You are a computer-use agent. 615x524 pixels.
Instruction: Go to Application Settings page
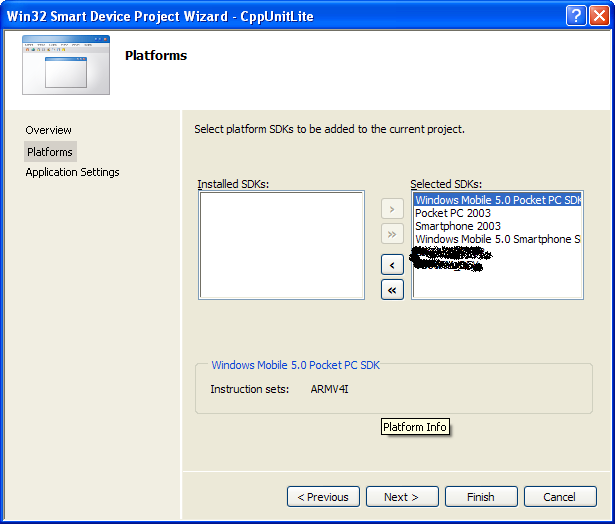[x=72, y=172]
